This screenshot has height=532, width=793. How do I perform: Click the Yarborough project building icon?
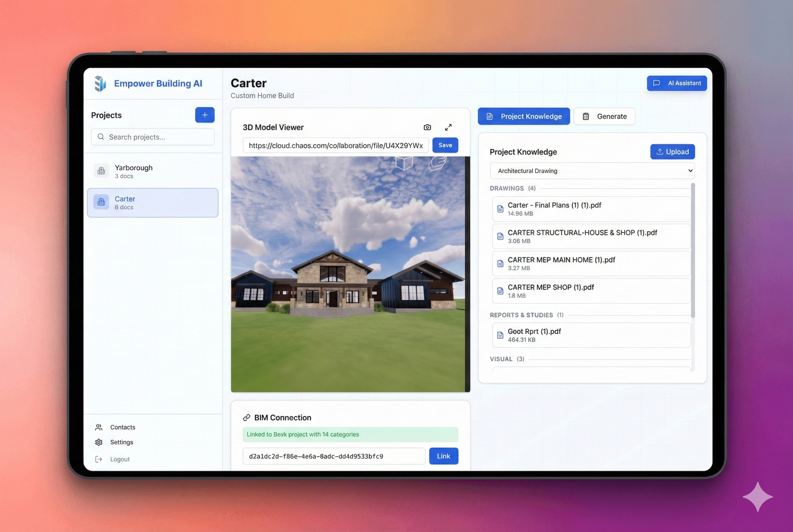101,171
